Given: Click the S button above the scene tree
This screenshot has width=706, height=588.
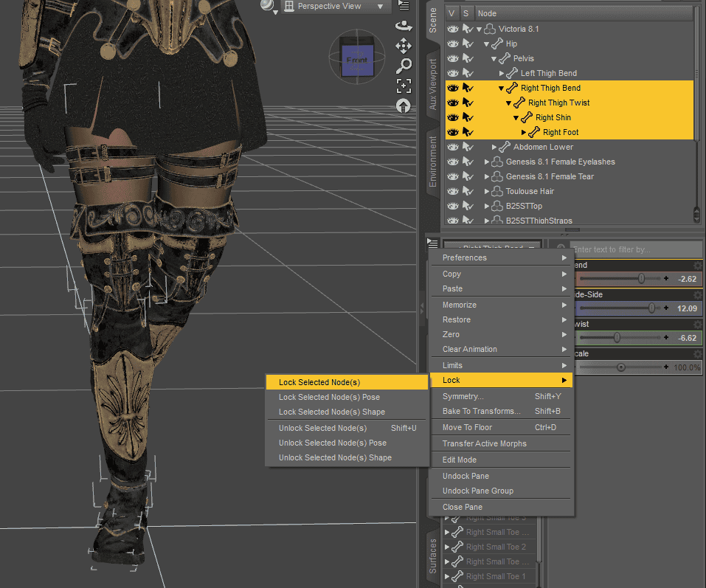Looking at the screenshot, I should pos(466,13).
